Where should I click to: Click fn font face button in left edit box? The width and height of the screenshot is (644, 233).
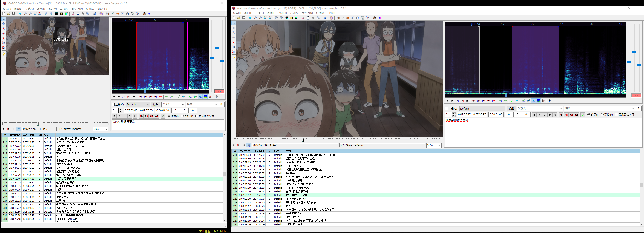coord(135,116)
